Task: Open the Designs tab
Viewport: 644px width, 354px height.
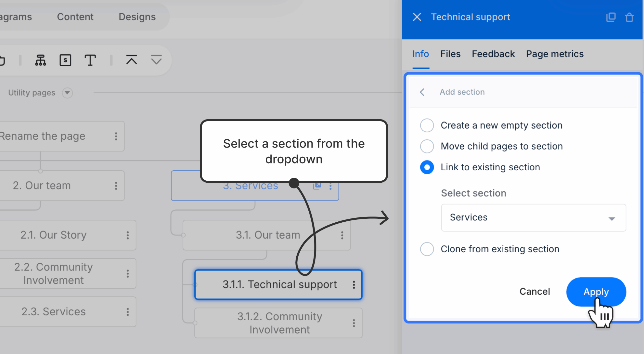Action: [x=137, y=17]
